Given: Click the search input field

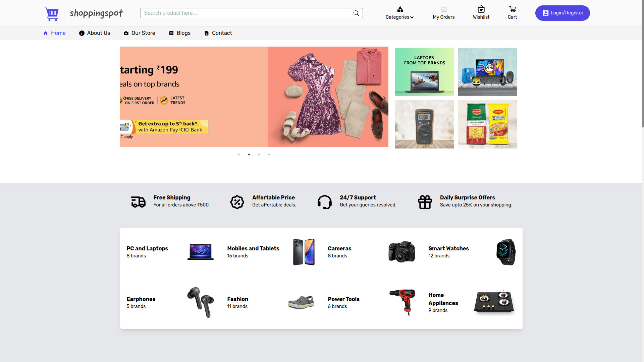Looking at the screenshot, I should (251, 13).
